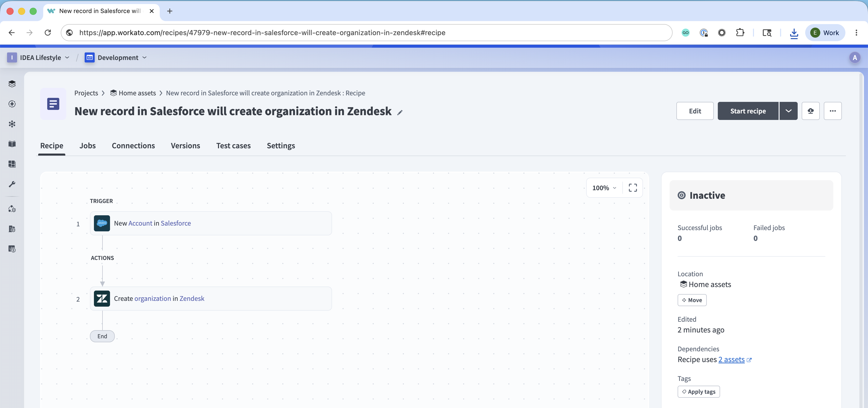Click the Work profile button in Chrome
The width and height of the screenshot is (868, 408).
click(825, 33)
